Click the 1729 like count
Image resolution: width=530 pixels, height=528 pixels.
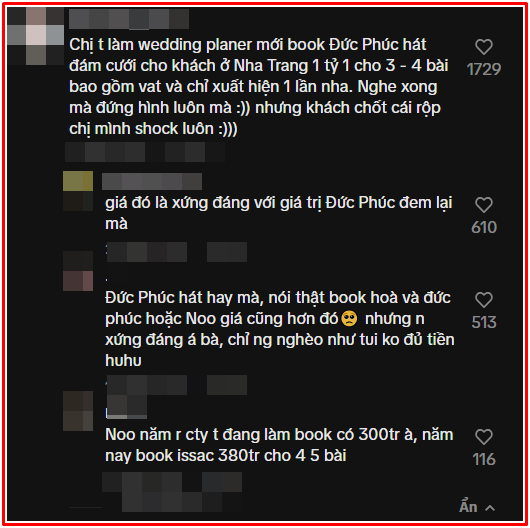tap(484, 70)
